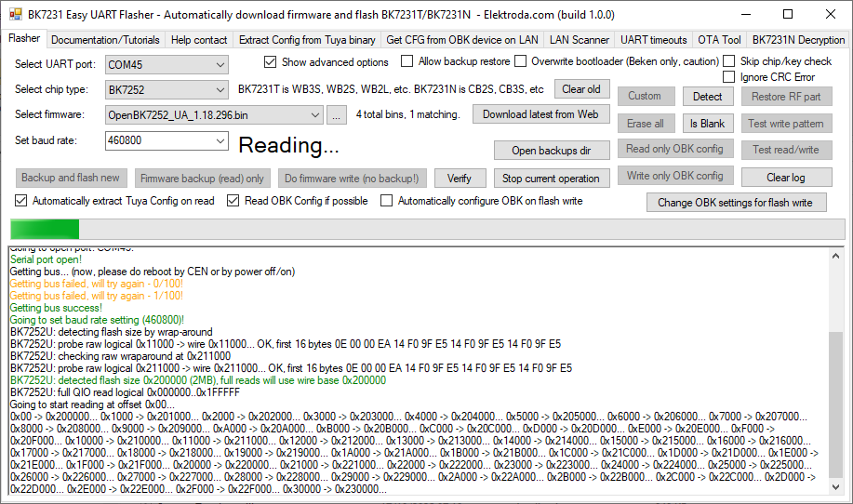Minimize the flasher window
This screenshot has height=504, width=853.
click(745, 14)
